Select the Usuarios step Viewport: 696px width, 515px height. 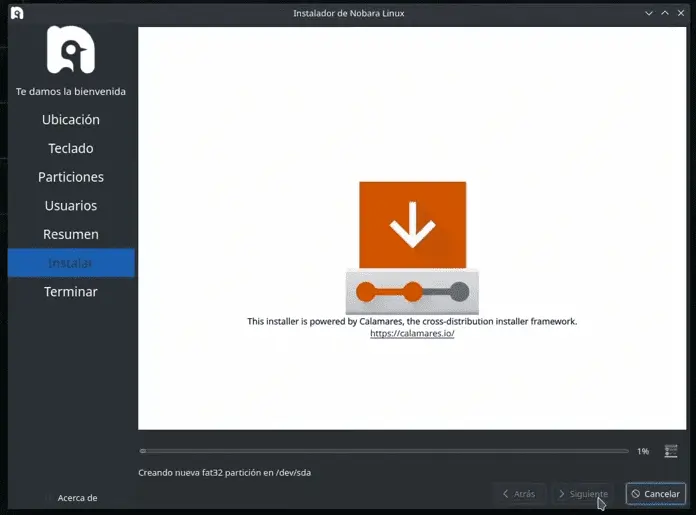[x=71, y=206]
